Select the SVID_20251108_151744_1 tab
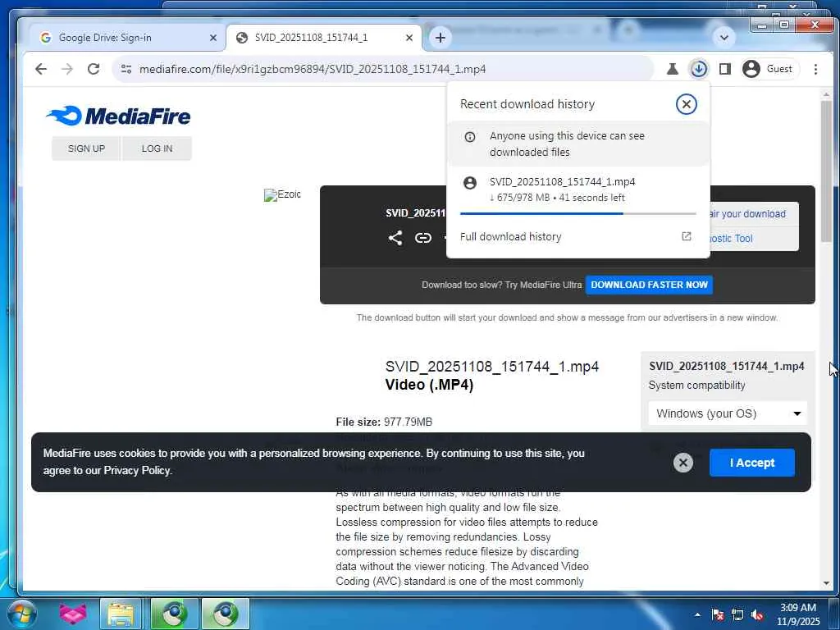 point(322,38)
